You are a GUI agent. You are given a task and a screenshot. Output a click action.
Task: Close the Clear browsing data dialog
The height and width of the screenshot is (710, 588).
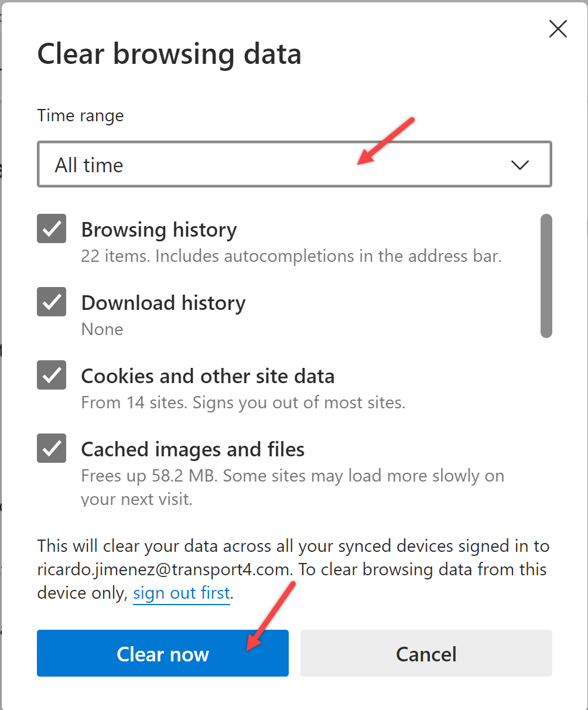coord(558,29)
